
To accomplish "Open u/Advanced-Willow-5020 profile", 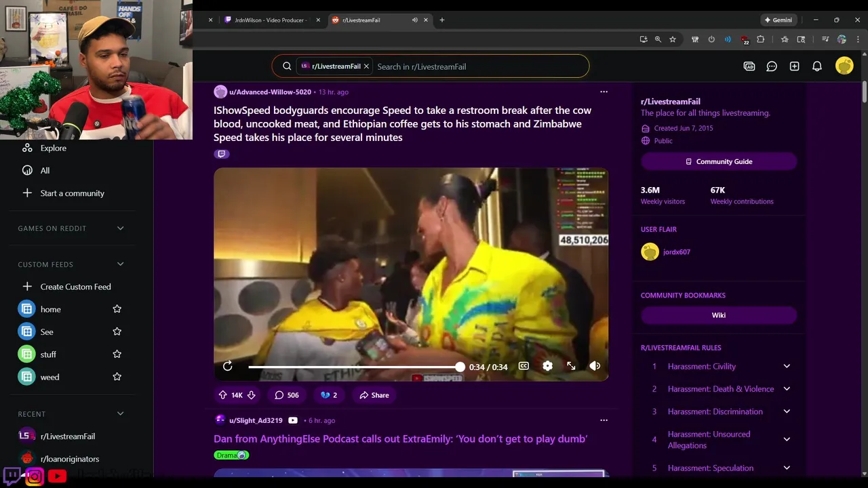I will 270,92.
